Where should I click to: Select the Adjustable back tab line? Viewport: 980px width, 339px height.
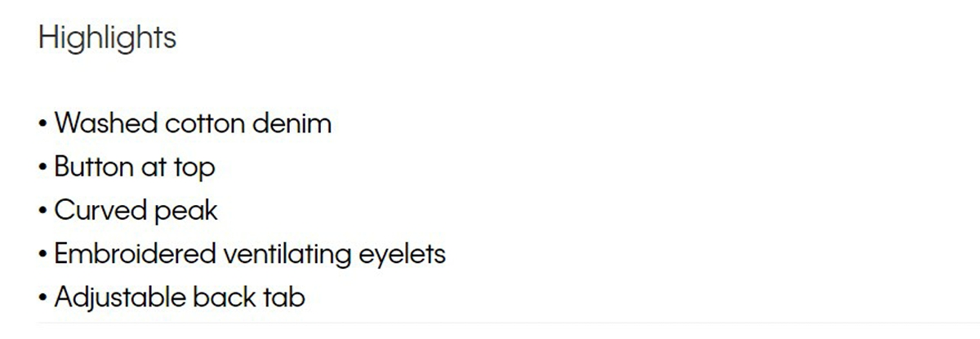click(x=171, y=297)
